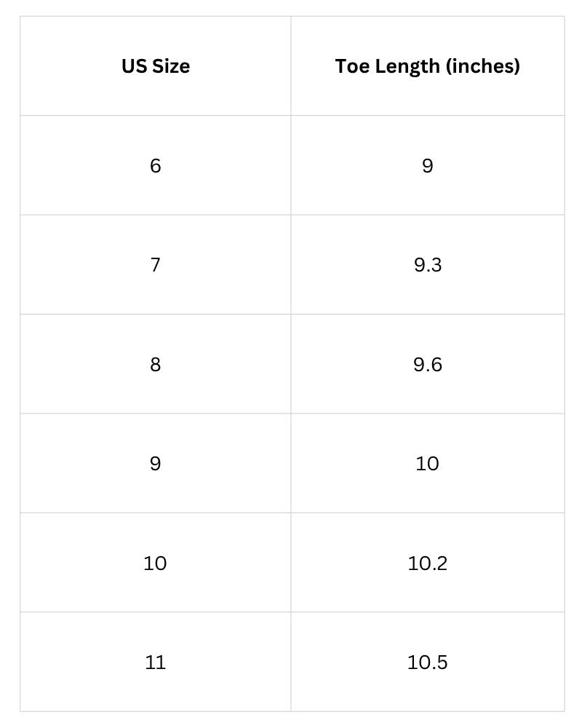
Task: Select the US size 8 cell
Action: [x=156, y=364]
